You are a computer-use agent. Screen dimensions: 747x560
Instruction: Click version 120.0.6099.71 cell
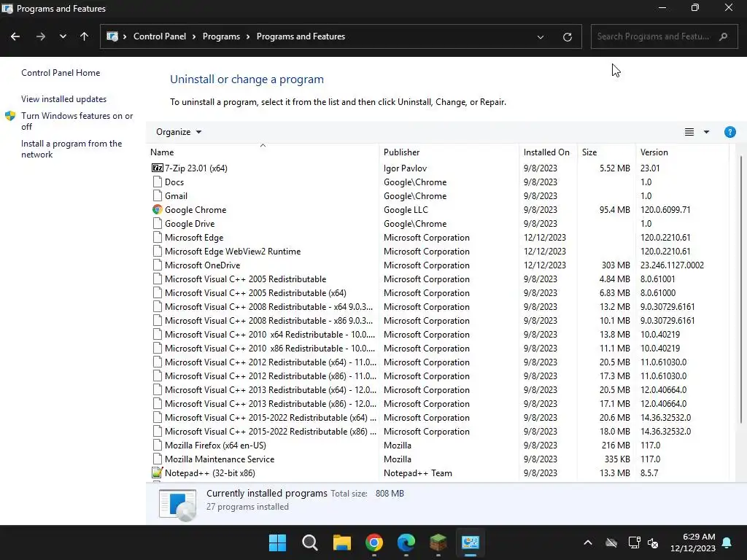(665, 209)
